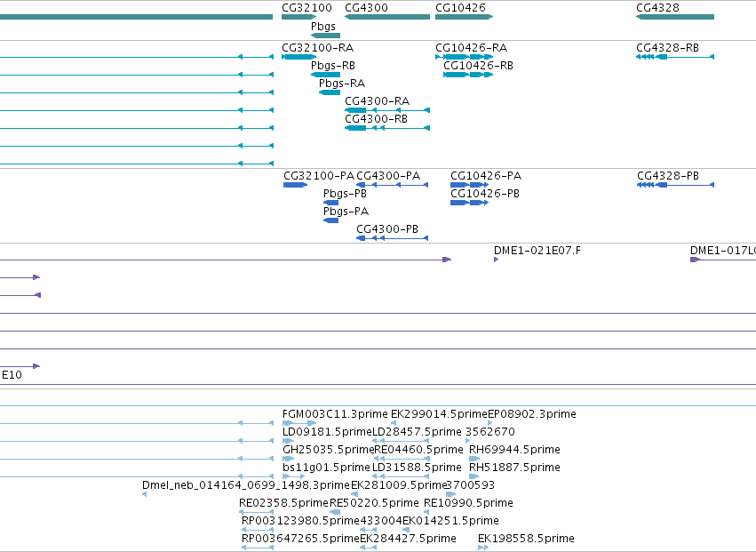Select the Pbgs-RA transcript label

pos(342,84)
